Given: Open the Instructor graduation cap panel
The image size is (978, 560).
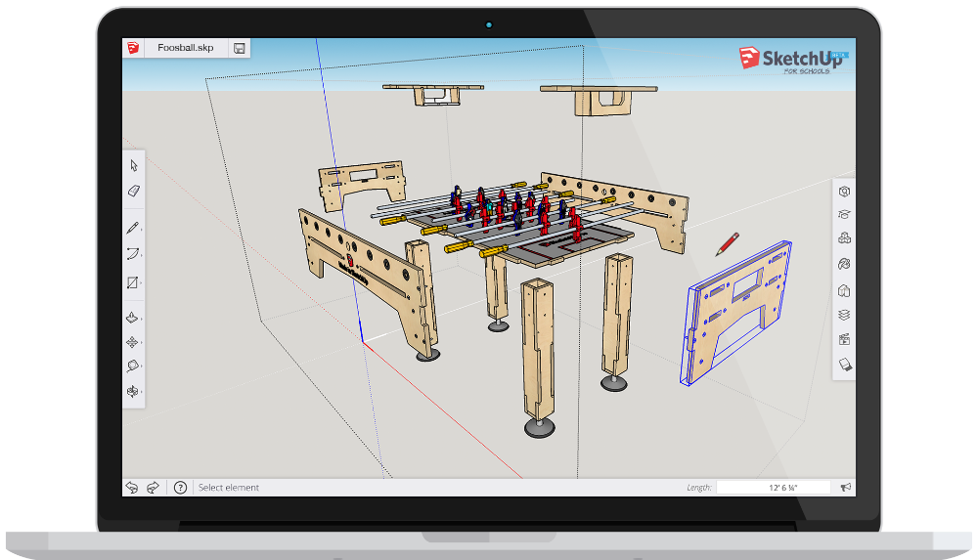Looking at the screenshot, I should coord(844,215).
